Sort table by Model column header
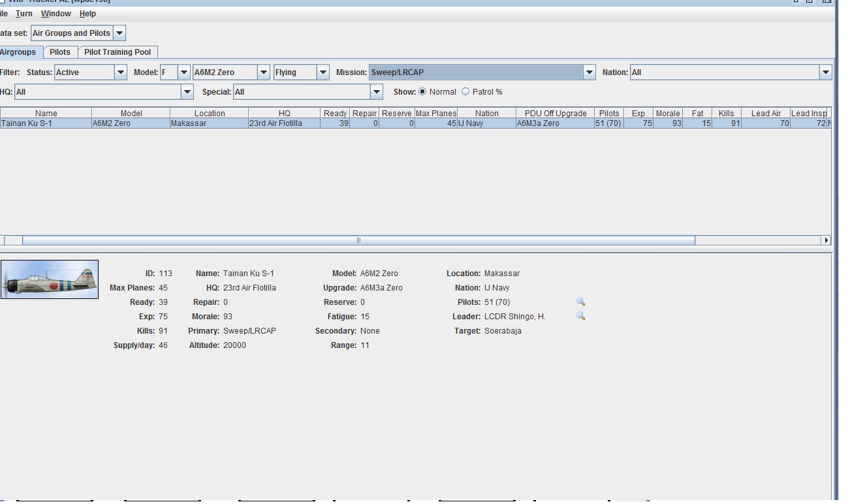This screenshot has width=850, height=504. point(131,113)
